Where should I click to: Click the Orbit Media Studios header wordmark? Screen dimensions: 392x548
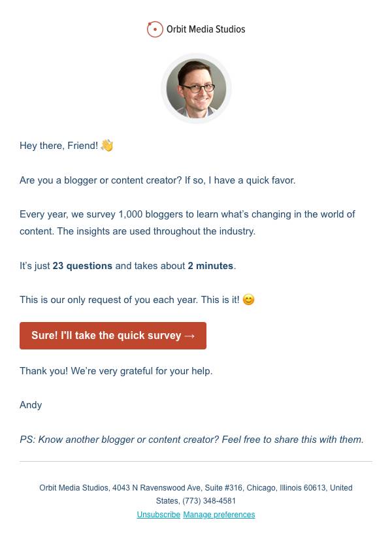point(206,29)
